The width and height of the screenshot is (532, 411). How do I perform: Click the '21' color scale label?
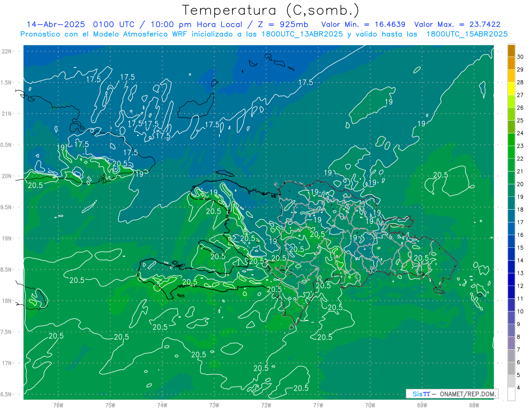(520, 172)
